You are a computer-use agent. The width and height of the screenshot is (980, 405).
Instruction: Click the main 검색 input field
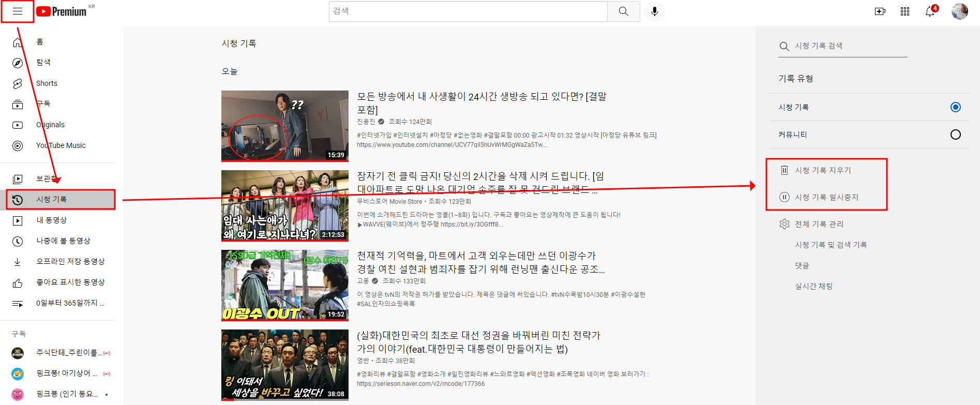point(468,11)
